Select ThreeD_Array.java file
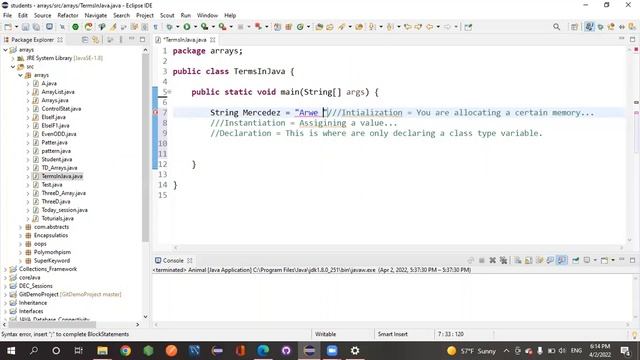The height and width of the screenshot is (360, 640). click(63, 193)
